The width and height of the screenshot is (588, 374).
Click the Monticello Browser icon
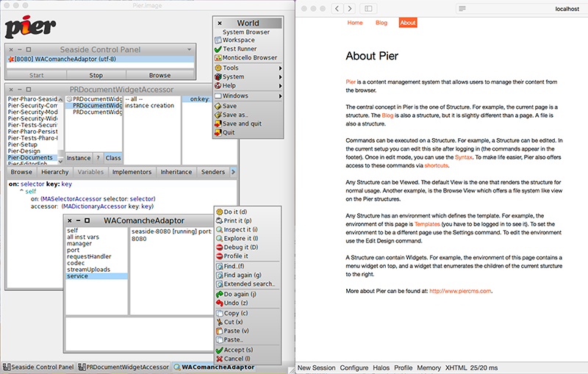coord(218,58)
